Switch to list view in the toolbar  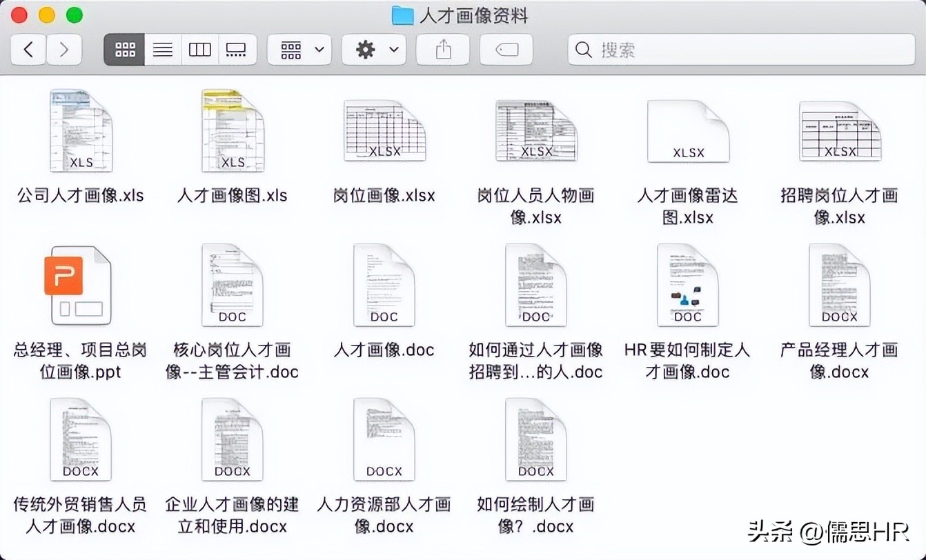point(161,49)
